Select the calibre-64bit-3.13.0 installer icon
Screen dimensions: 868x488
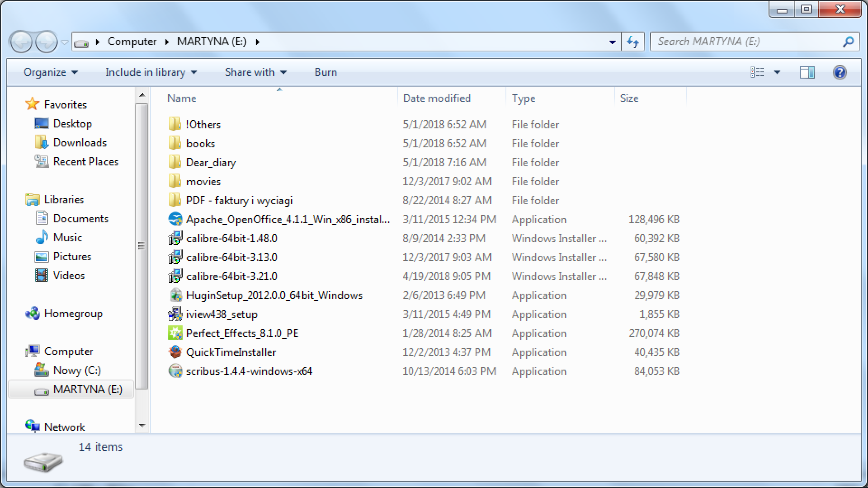175,257
